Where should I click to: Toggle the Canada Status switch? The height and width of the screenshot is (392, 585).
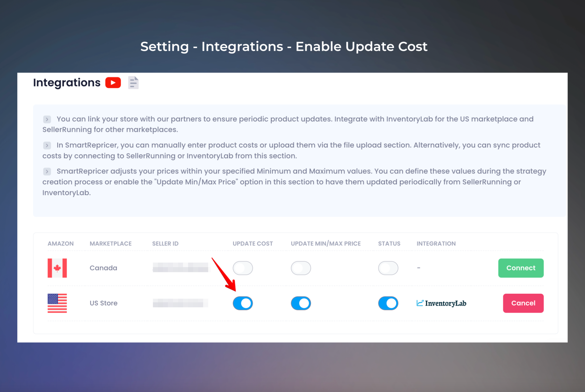pyautogui.click(x=388, y=268)
